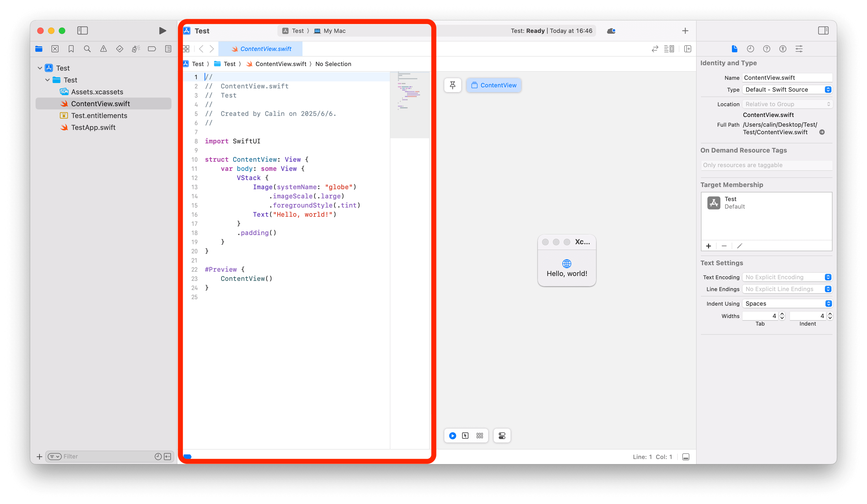Image resolution: width=867 pixels, height=504 pixels.
Task: Open the related items grid menu
Action: pos(186,49)
